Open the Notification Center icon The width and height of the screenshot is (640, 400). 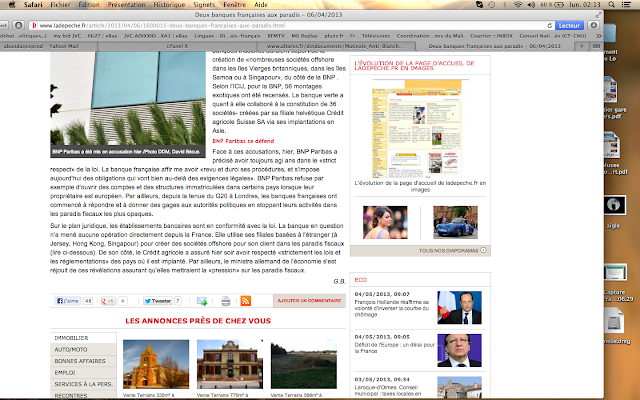point(625,4)
